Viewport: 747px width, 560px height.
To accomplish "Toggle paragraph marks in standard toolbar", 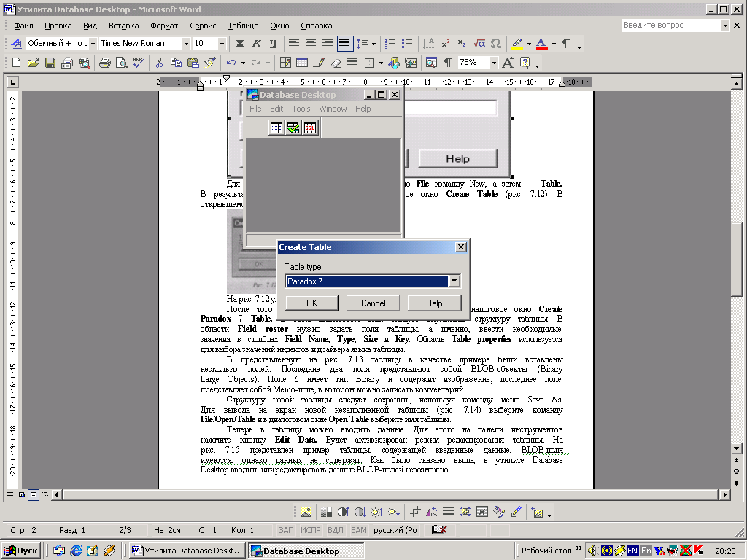I will [448, 63].
